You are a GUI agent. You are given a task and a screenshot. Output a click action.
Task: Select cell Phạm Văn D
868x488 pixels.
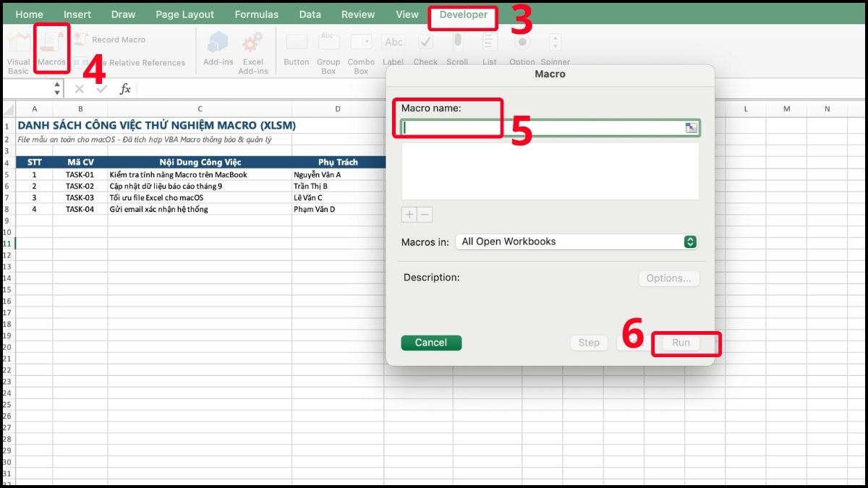point(338,209)
